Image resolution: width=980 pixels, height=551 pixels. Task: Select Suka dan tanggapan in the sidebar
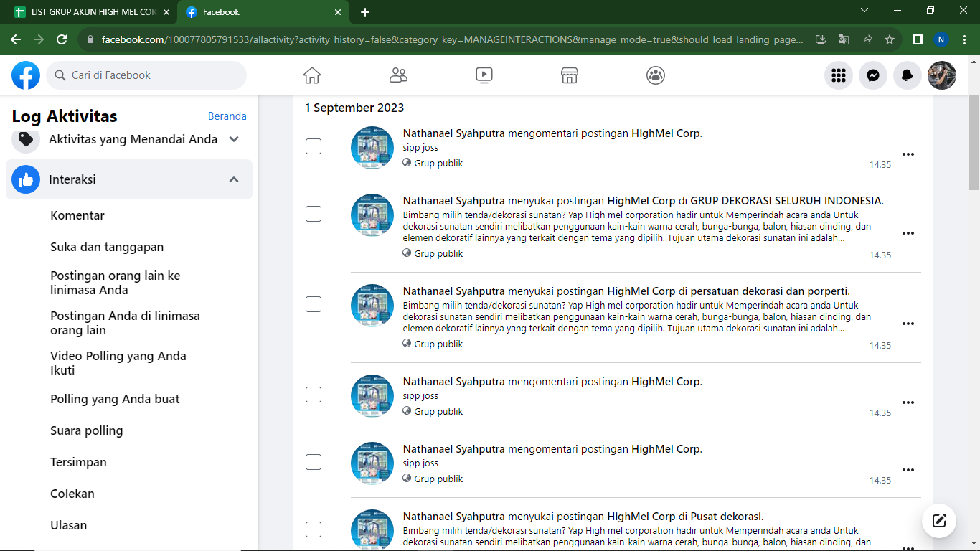(x=107, y=247)
